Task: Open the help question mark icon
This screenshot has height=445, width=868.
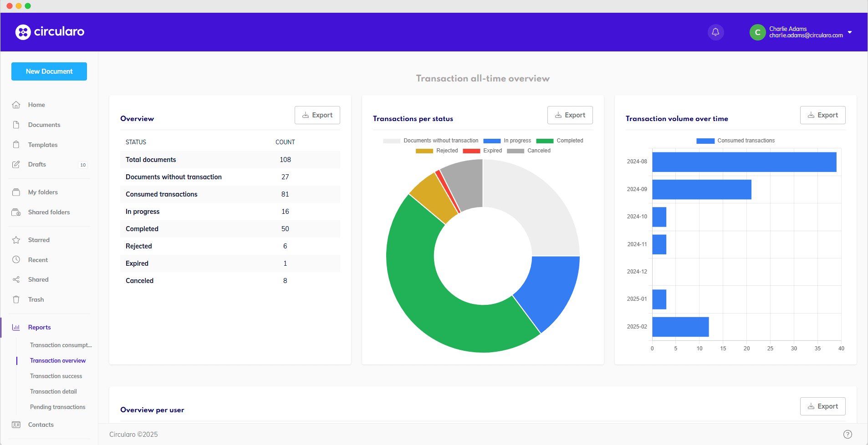Action: click(848, 434)
